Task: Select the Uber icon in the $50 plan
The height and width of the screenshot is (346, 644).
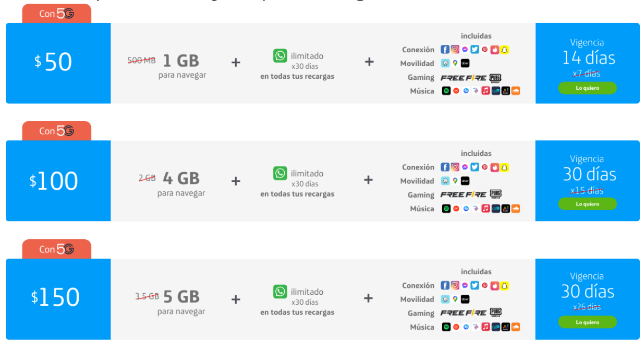Action: [x=465, y=63]
